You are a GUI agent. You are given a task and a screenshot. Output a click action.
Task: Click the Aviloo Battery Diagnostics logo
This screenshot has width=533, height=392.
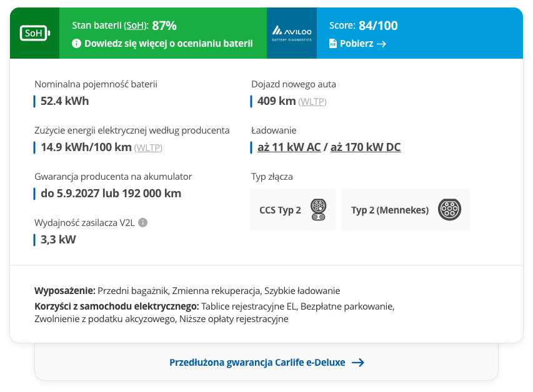coord(292,33)
